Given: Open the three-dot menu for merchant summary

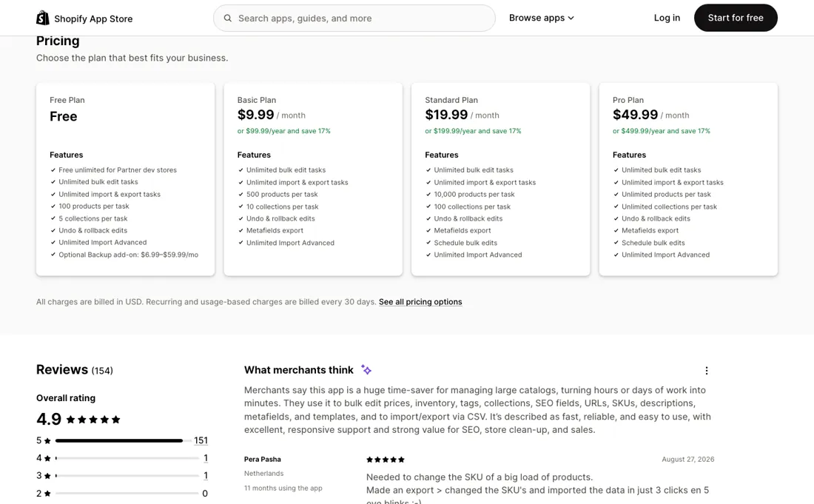Looking at the screenshot, I should (x=706, y=371).
